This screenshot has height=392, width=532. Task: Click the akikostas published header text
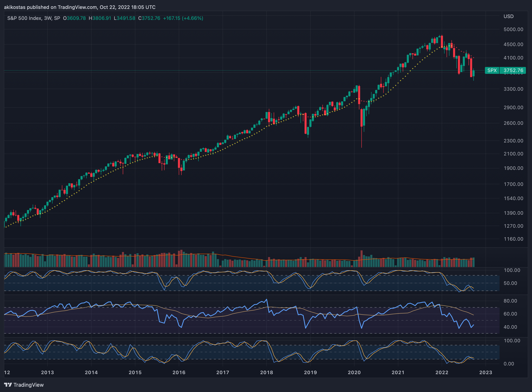pyautogui.click(x=80, y=7)
